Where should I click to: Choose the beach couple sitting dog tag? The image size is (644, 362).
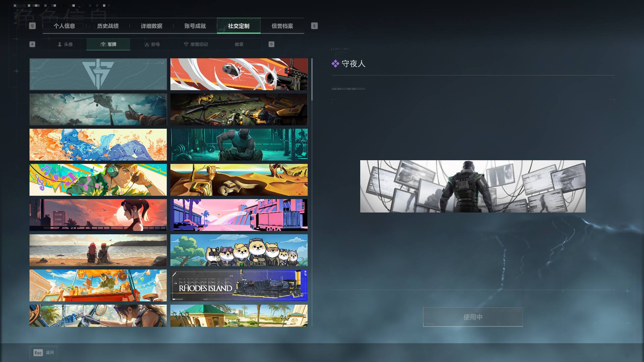click(x=98, y=250)
